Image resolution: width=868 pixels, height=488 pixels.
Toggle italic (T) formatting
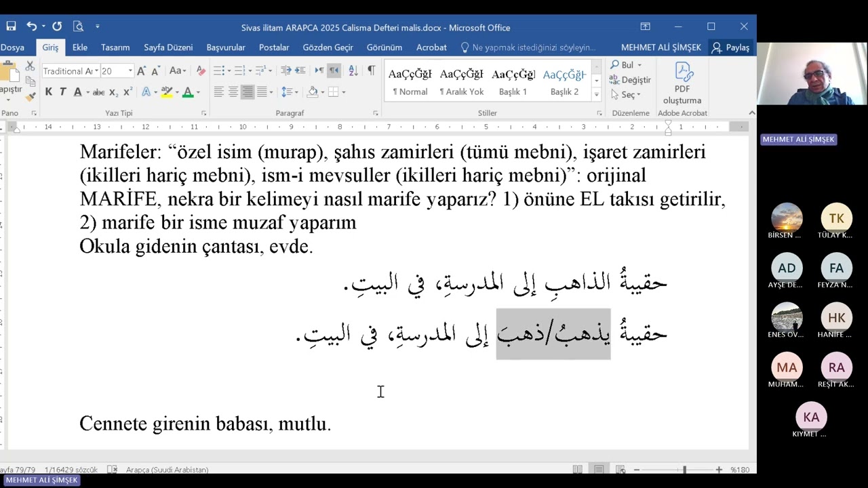coord(62,92)
